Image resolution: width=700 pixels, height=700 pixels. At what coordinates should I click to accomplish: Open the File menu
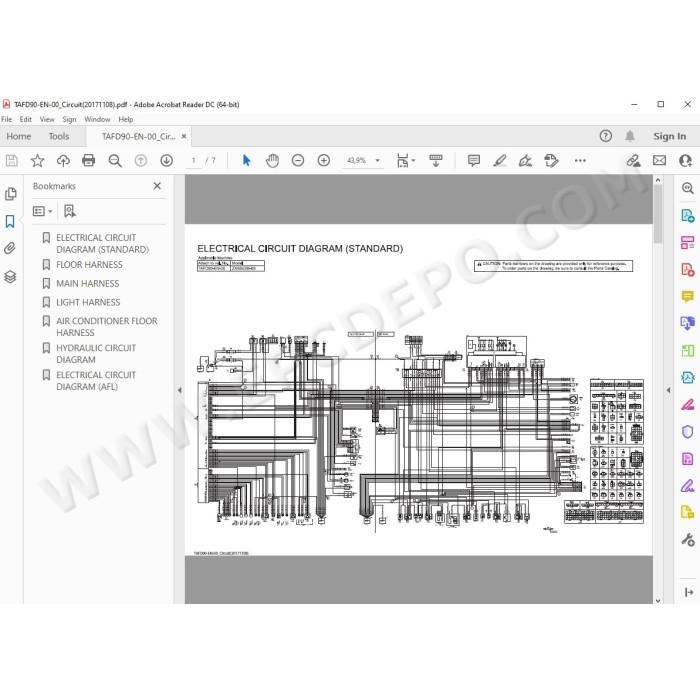(x=7, y=119)
